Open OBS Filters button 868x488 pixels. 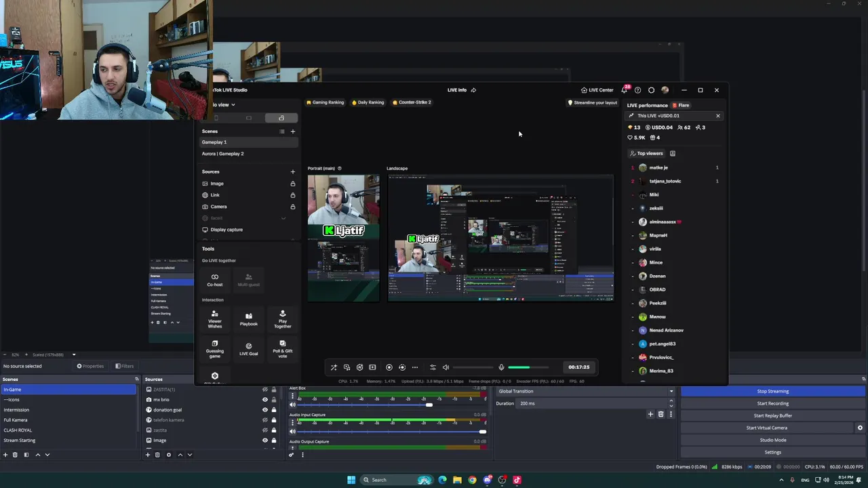tap(124, 366)
